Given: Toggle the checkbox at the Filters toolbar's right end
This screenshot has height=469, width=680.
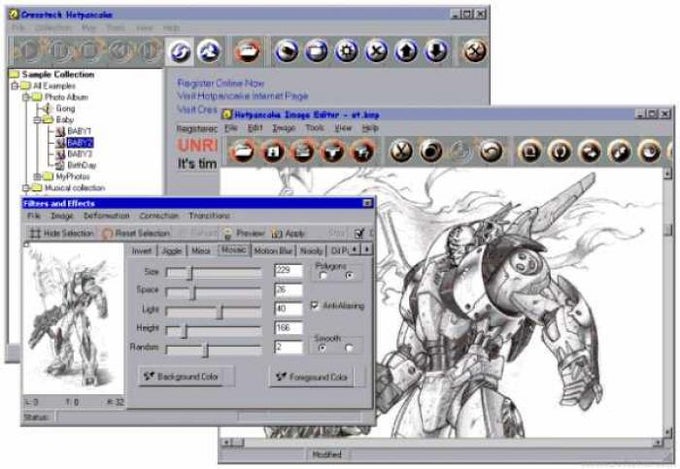Looking at the screenshot, I should point(359,234).
